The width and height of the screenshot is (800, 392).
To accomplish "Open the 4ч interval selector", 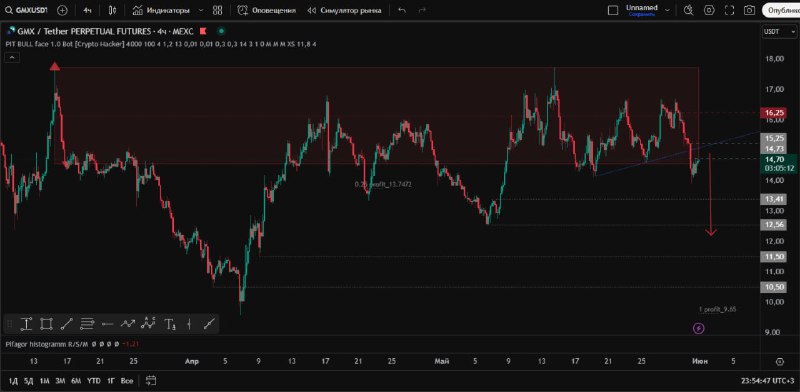I will pos(88,10).
